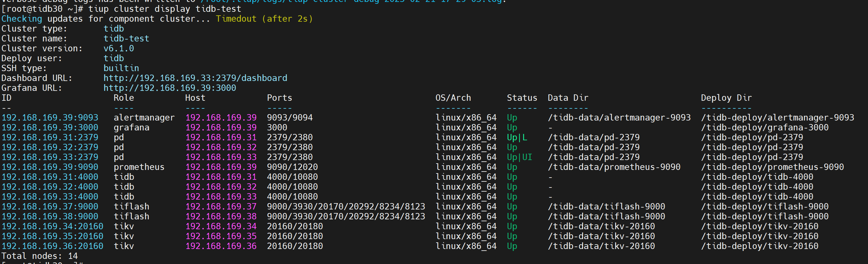Click node ID 192.168.169.34:20160
Viewport: 868px width, 264px height.
[52, 226]
